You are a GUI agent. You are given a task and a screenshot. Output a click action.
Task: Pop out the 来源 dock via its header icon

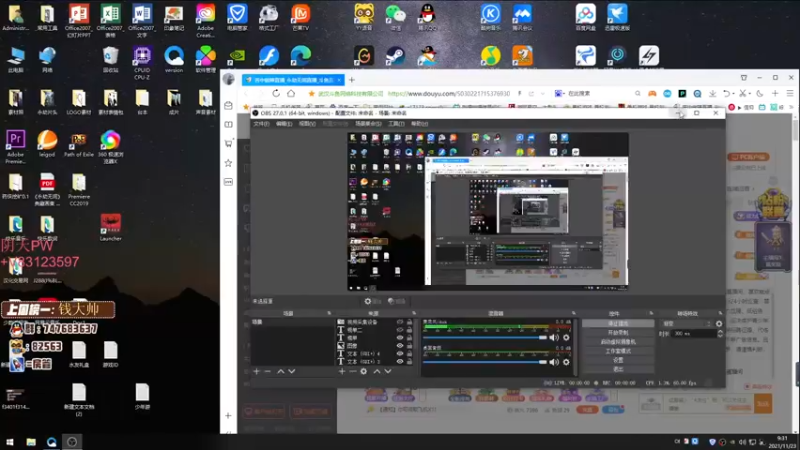[x=414, y=313]
